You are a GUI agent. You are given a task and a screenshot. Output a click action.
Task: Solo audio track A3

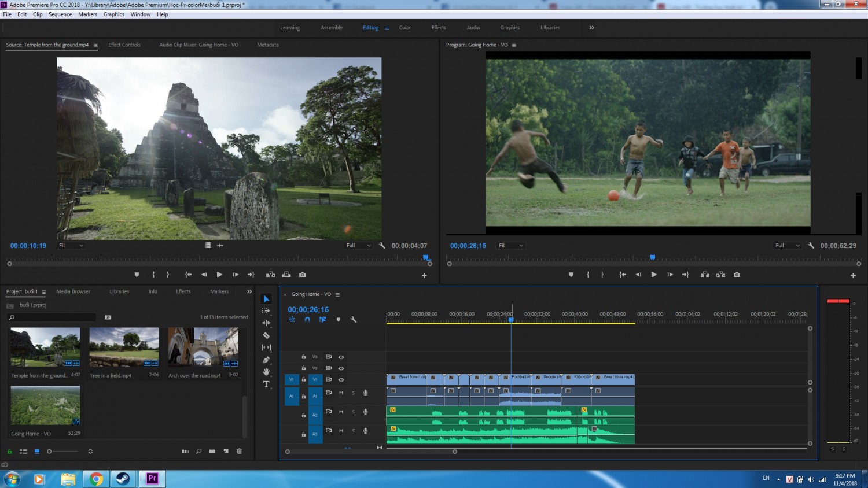click(353, 431)
